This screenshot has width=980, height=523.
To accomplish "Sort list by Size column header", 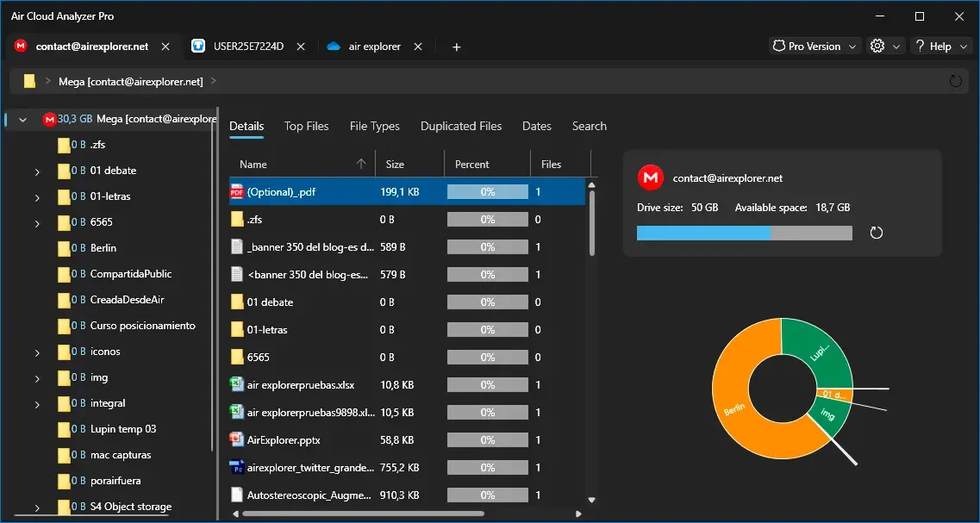I will pos(409,165).
